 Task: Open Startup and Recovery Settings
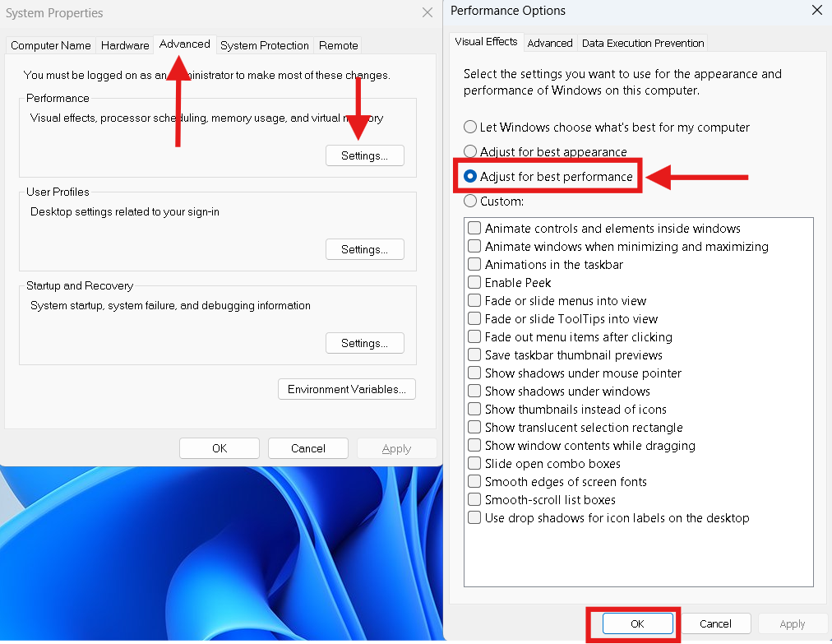tap(365, 343)
